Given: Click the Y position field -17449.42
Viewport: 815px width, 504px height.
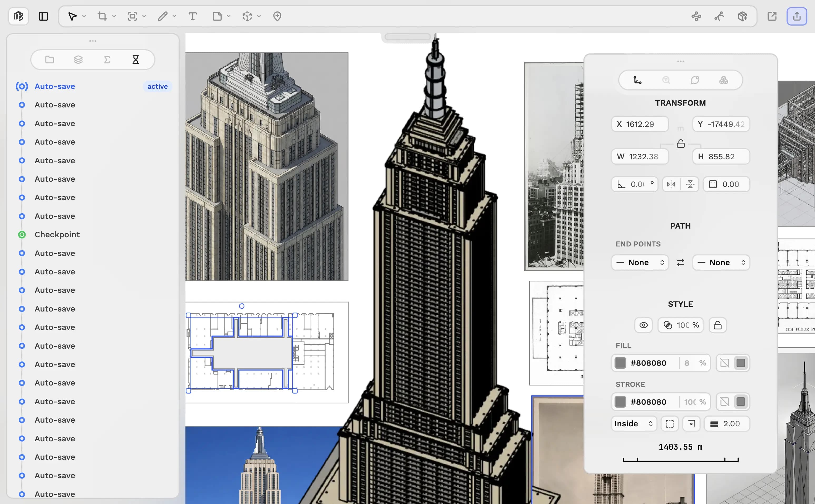Looking at the screenshot, I should pyautogui.click(x=721, y=124).
